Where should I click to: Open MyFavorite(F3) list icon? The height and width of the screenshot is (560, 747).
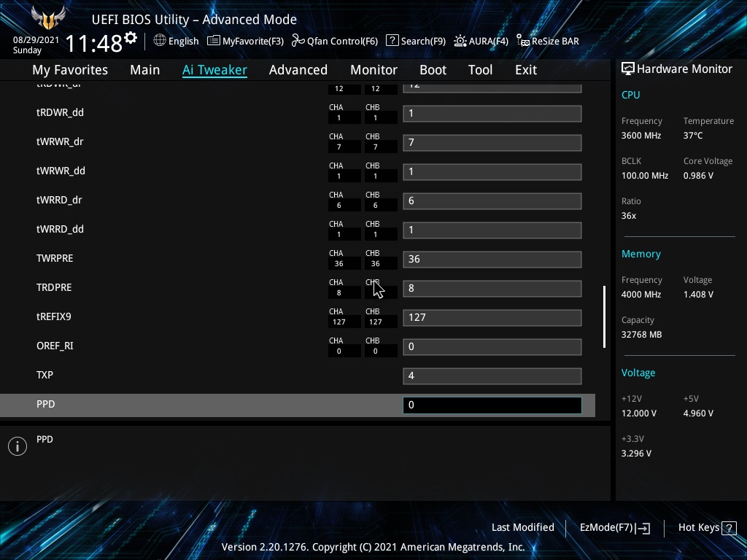click(214, 41)
